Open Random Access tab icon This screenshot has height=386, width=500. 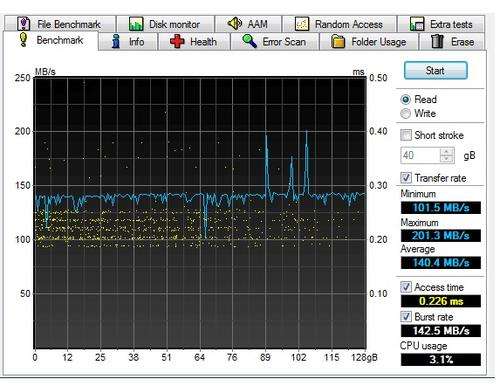coord(302,24)
